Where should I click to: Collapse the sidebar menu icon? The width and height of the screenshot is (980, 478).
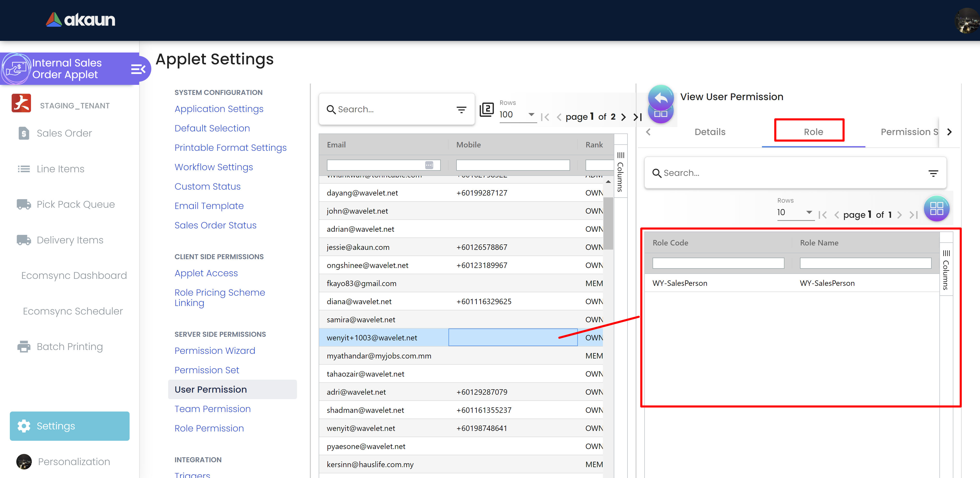pyautogui.click(x=138, y=69)
